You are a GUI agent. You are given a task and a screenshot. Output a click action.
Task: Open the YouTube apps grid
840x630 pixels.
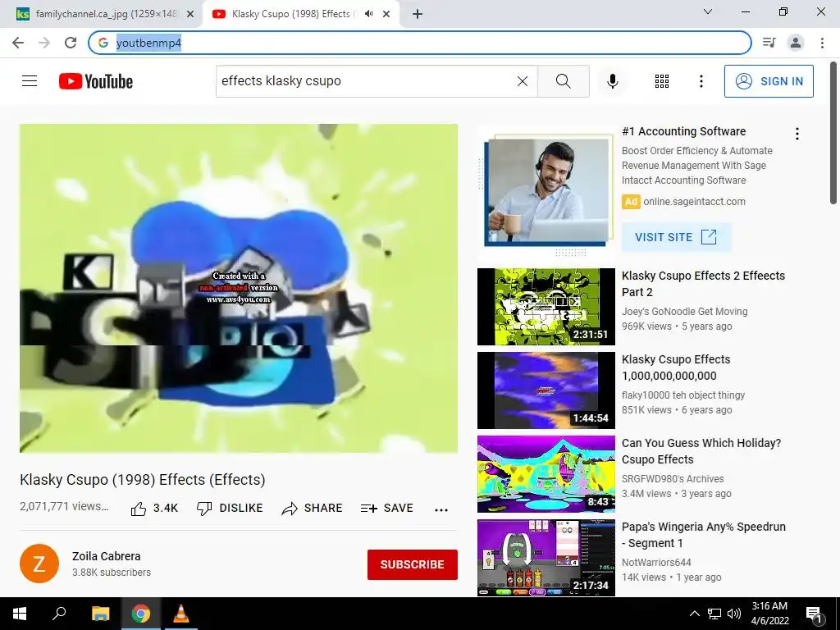662,81
